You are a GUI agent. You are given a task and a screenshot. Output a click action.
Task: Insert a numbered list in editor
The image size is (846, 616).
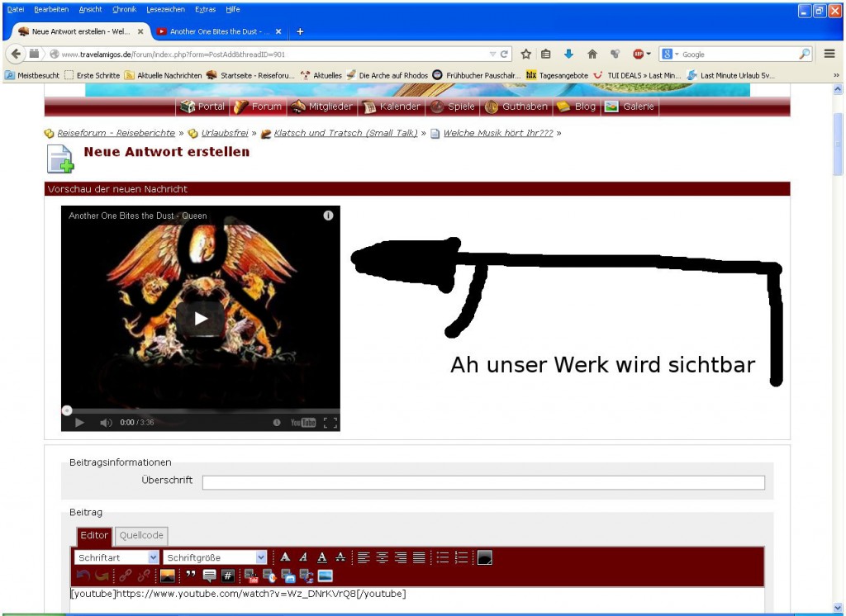point(461,557)
